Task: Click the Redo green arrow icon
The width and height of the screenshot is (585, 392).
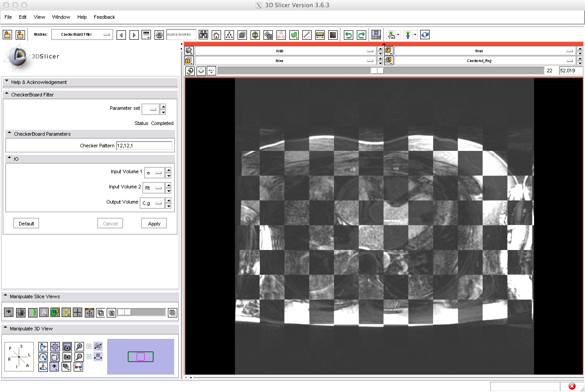Action: point(361,35)
